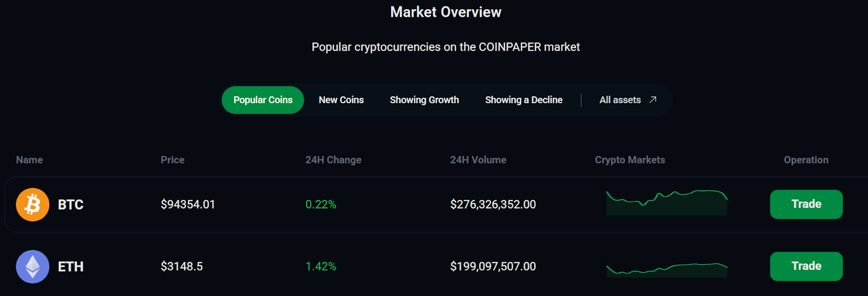
Task: Open the All assets link
Action: tap(620, 100)
